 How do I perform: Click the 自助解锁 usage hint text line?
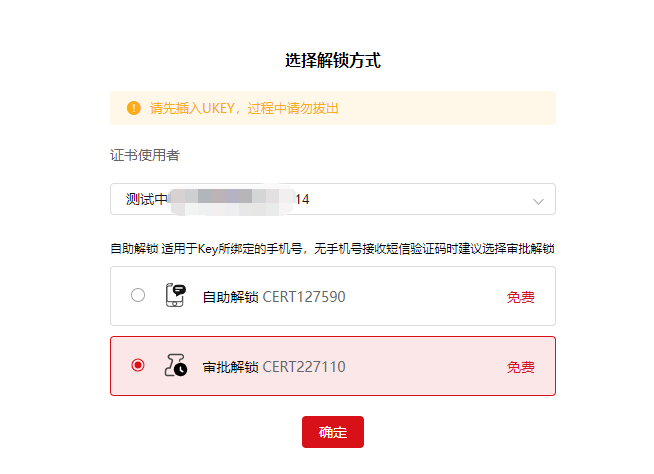(332, 248)
